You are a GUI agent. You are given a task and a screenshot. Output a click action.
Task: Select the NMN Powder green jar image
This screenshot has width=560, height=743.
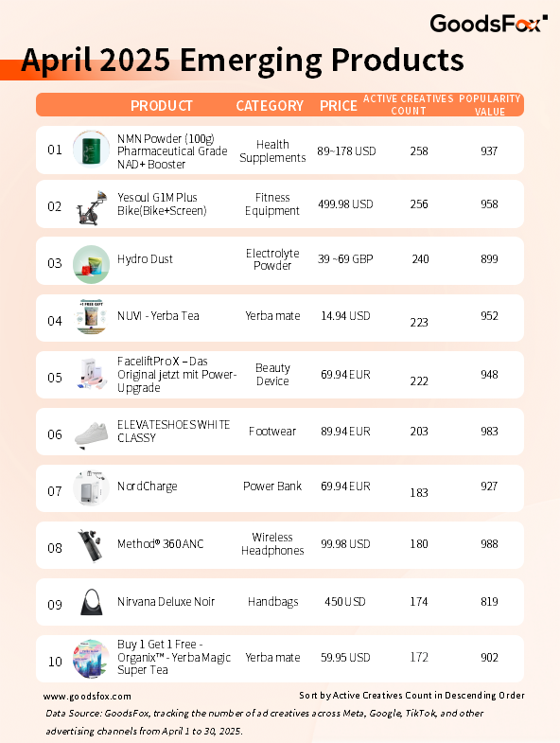point(91,150)
